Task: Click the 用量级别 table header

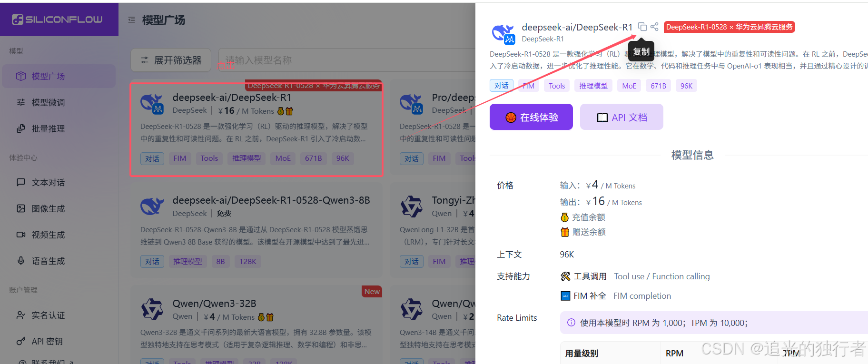Action: coord(582,353)
